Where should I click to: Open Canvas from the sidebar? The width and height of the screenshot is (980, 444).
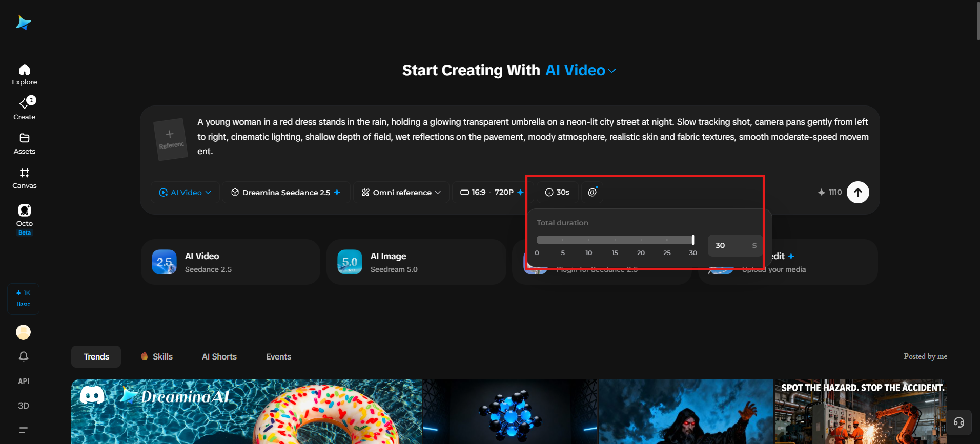tap(25, 178)
